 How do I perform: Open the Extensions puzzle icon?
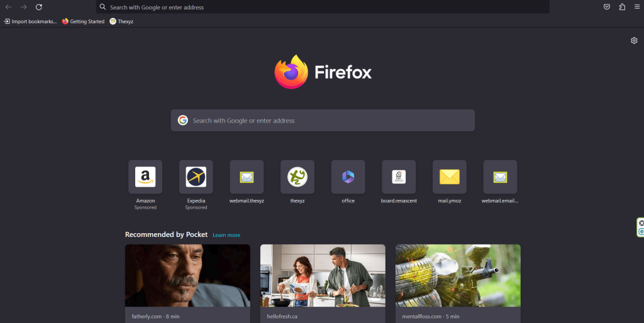click(622, 7)
